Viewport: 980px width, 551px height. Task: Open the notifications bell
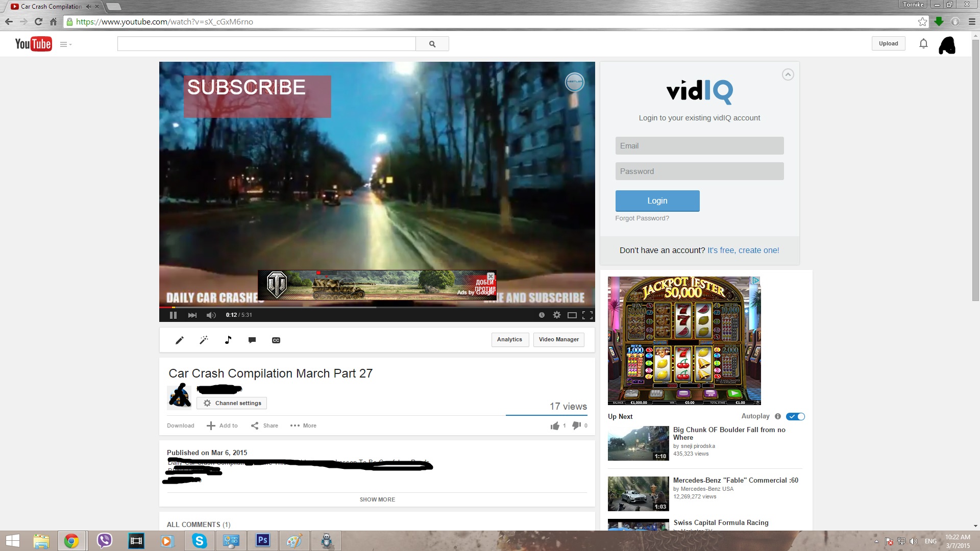point(923,44)
